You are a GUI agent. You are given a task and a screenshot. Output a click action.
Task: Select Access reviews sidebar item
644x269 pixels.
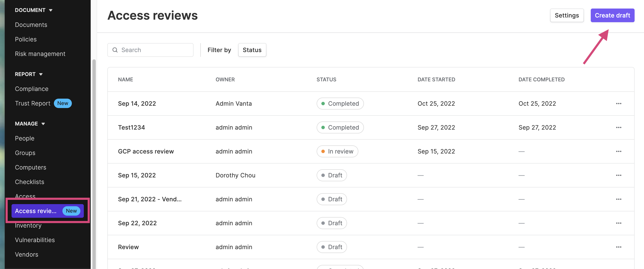click(47, 211)
